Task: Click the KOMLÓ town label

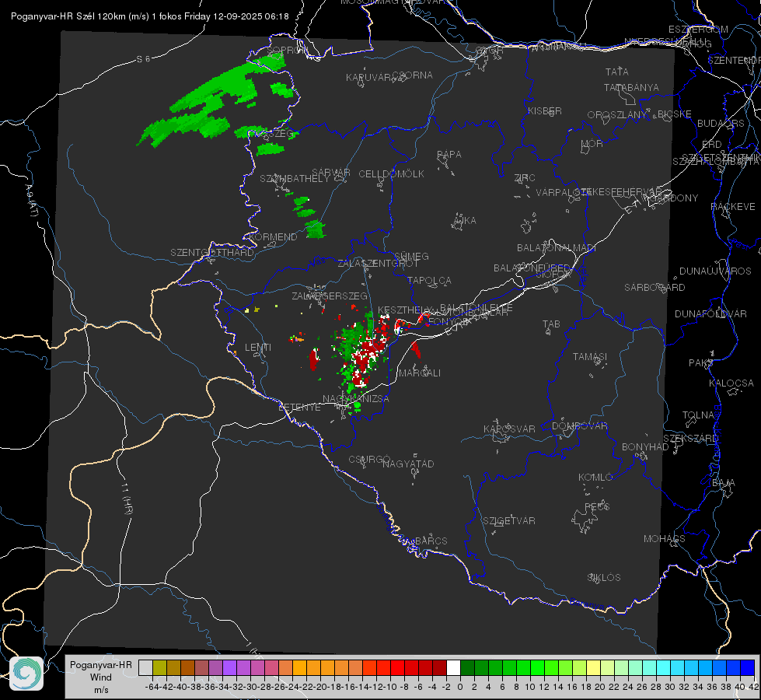Action: point(595,478)
